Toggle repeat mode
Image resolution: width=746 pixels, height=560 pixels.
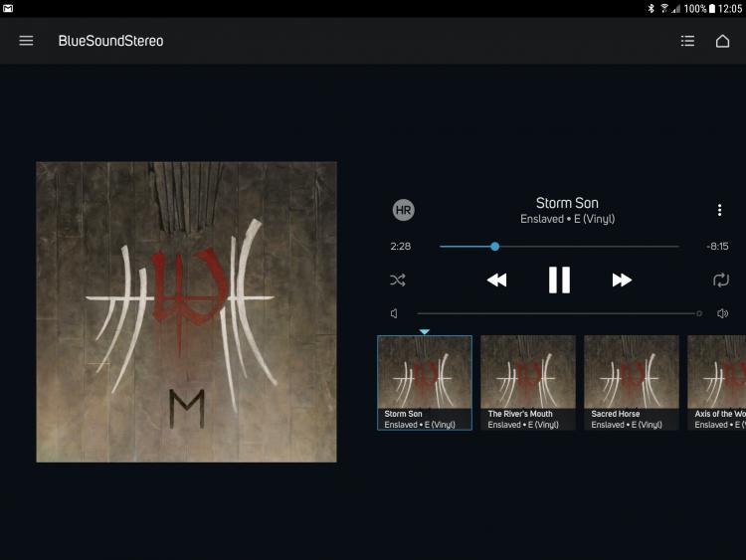pyautogui.click(x=721, y=280)
